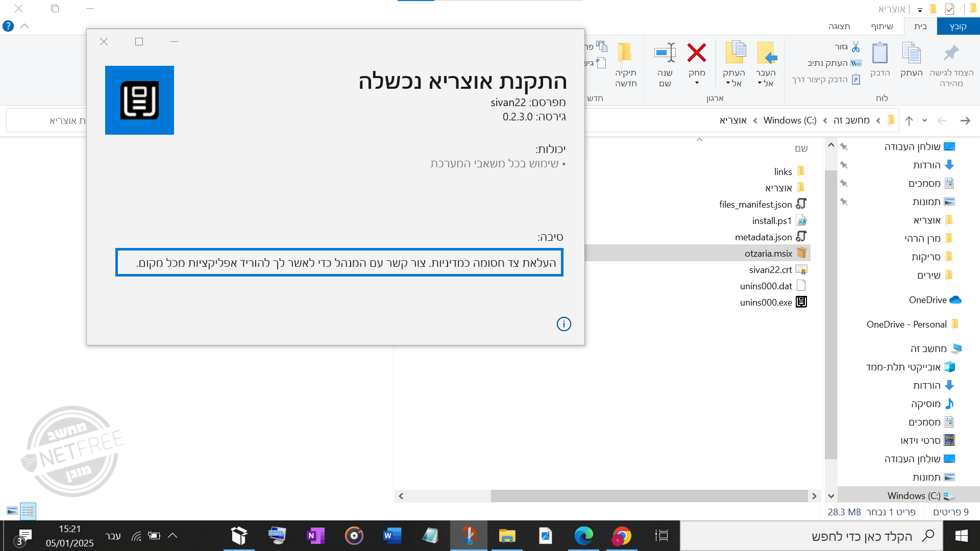The width and height of the screenshot is (980, 551).
Task: Select files_manifest.json in file list
Action: click(763, 204)
